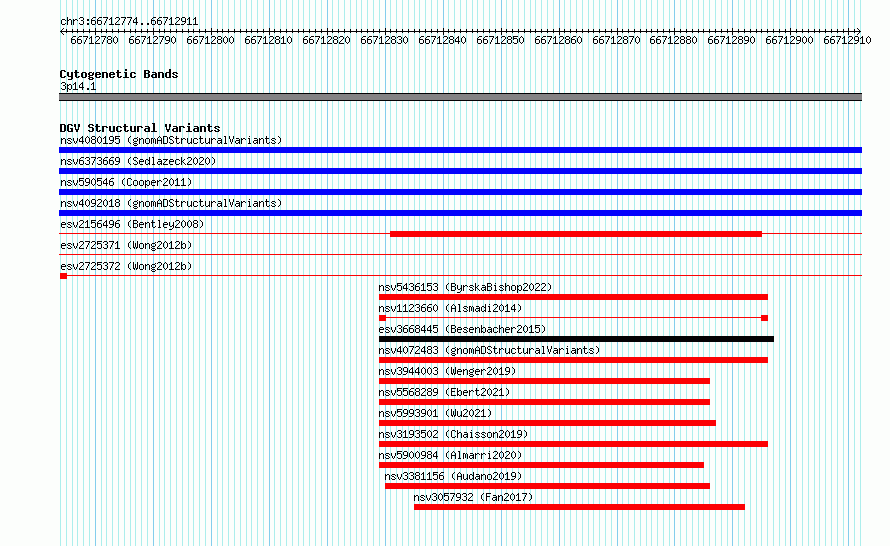Select nsv3193502 (Chaisson2019) label

click(453, 434)
